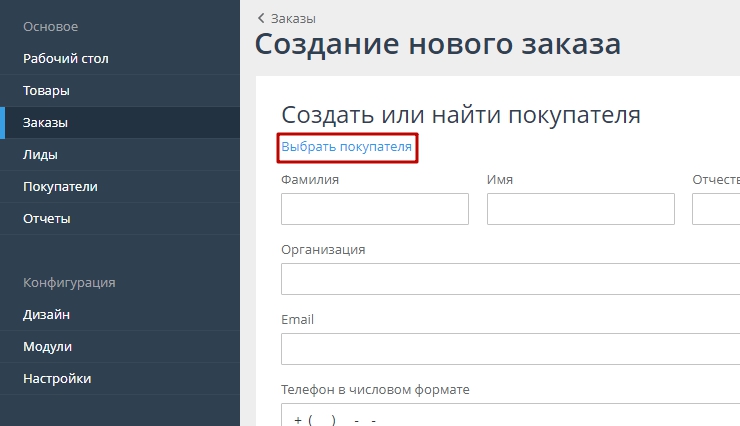Click into the Email field
This screenshot has width=740, height=426.
(x=510, y=349)
